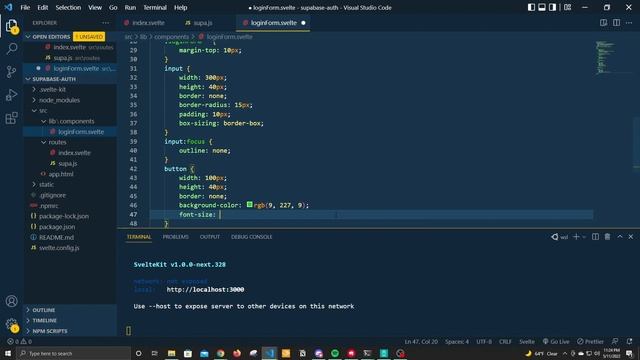Click the green rgb color swatch on line 46

tap(249, 204)
